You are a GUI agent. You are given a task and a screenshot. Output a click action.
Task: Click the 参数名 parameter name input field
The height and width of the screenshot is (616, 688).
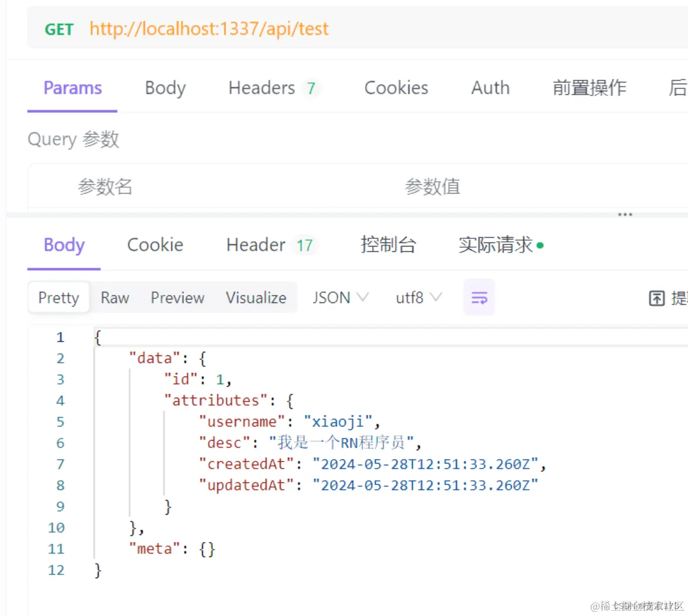(105, 187)
